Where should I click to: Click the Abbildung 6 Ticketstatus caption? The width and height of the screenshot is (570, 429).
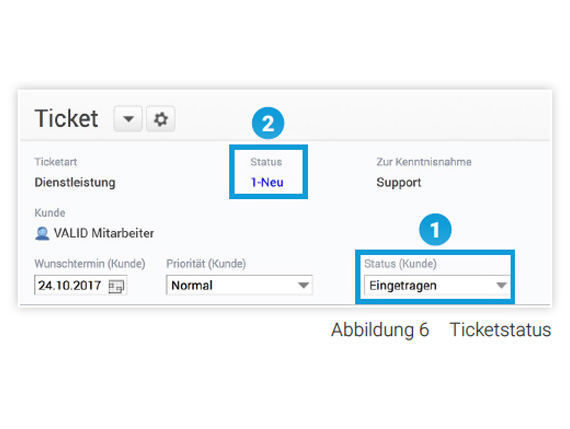[441, 330]
